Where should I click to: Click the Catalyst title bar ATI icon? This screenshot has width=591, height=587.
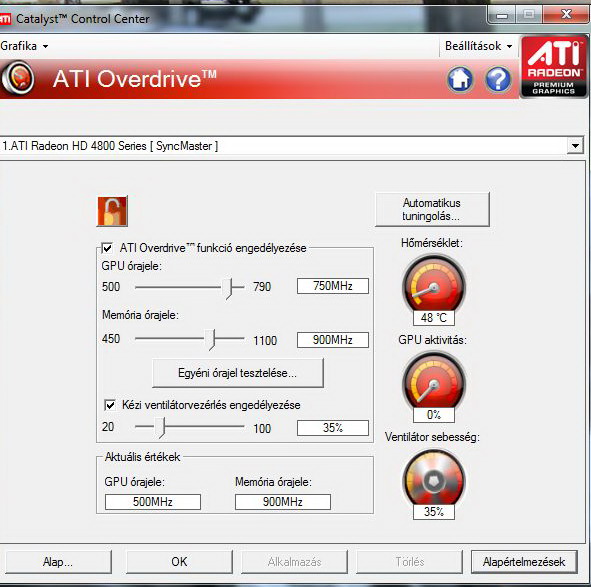point(5,19)
